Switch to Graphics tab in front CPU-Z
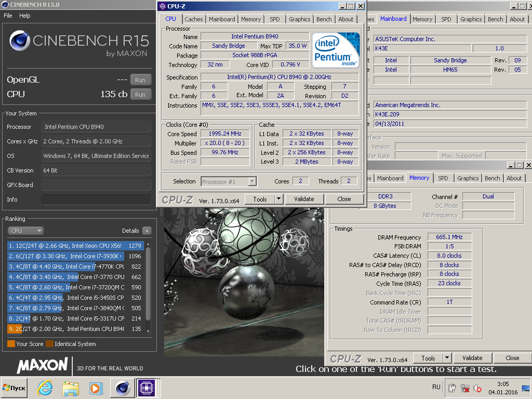The height and width of the screenshot is (399, 532). [x=300, y=19]
